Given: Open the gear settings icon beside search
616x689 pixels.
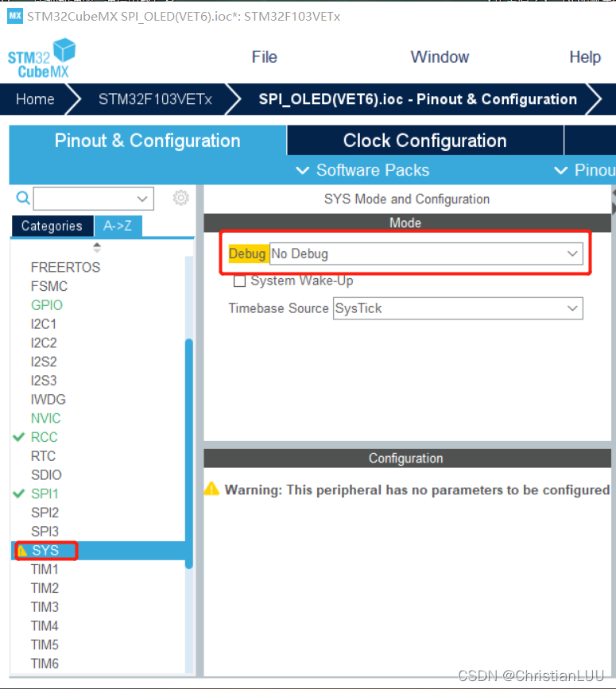Looking at the screenshot, I should 180,198.
